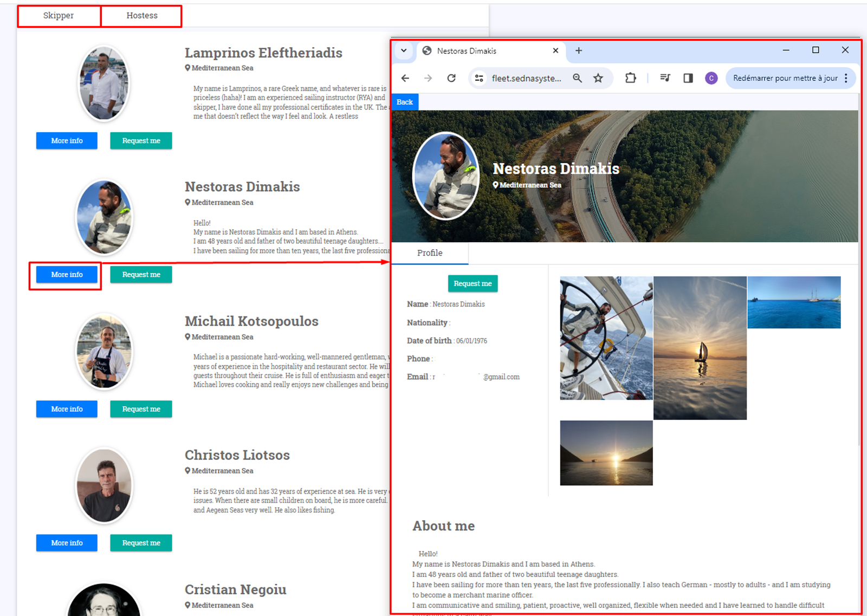Screen dimensions: 867x616
Task: Open the site information icon in address bar
Action: [x=479, y=78]
